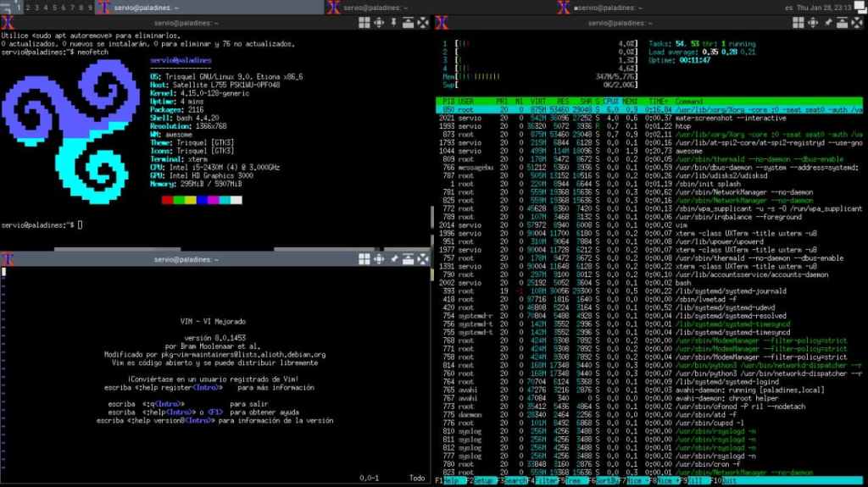Click the layout switcher icon beside the clock
The width and height of the screenshot is (868, 487).
pyautogui.click(x=860, y=7)
